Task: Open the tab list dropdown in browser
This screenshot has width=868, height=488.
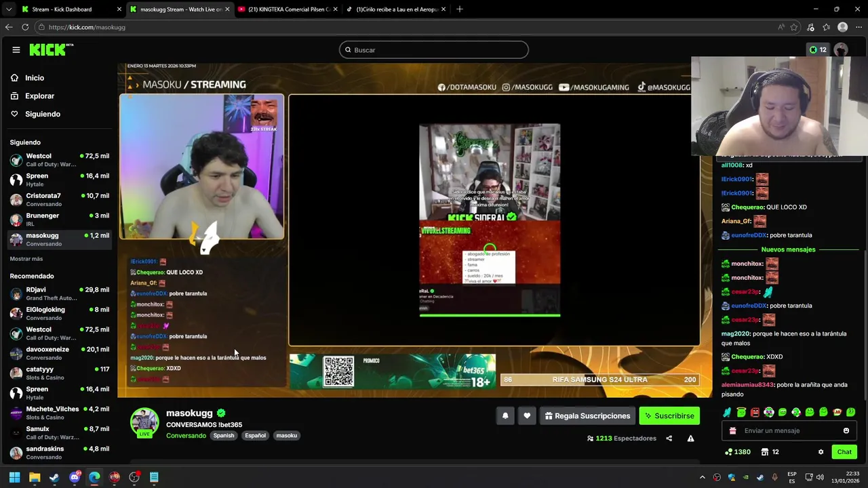Action: click(x=8, y=9)
